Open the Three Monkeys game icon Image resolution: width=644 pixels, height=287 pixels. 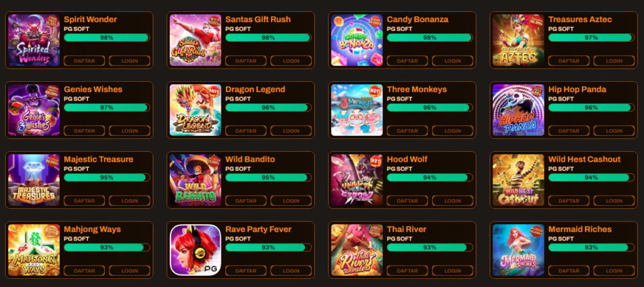click(x=357, y=110)
